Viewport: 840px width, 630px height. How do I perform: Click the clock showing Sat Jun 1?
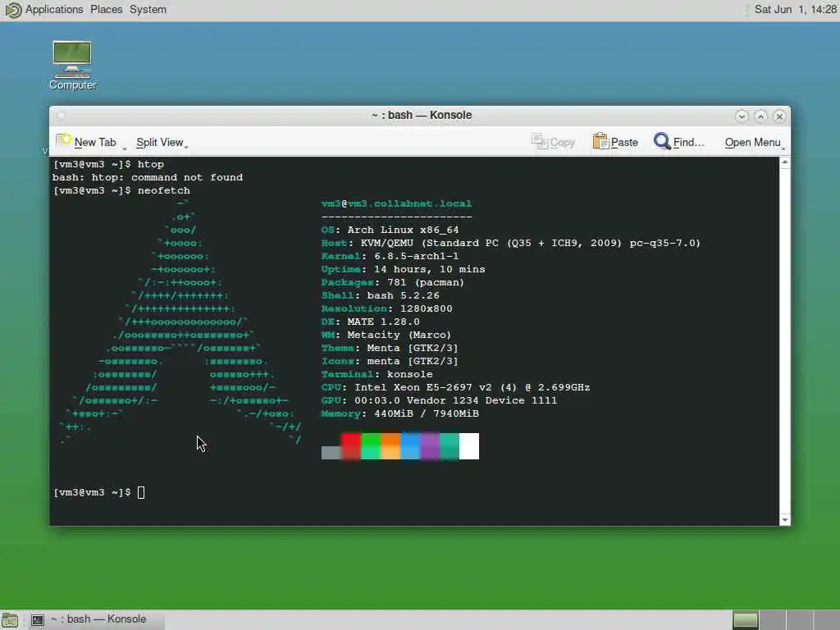click(795, 10)
